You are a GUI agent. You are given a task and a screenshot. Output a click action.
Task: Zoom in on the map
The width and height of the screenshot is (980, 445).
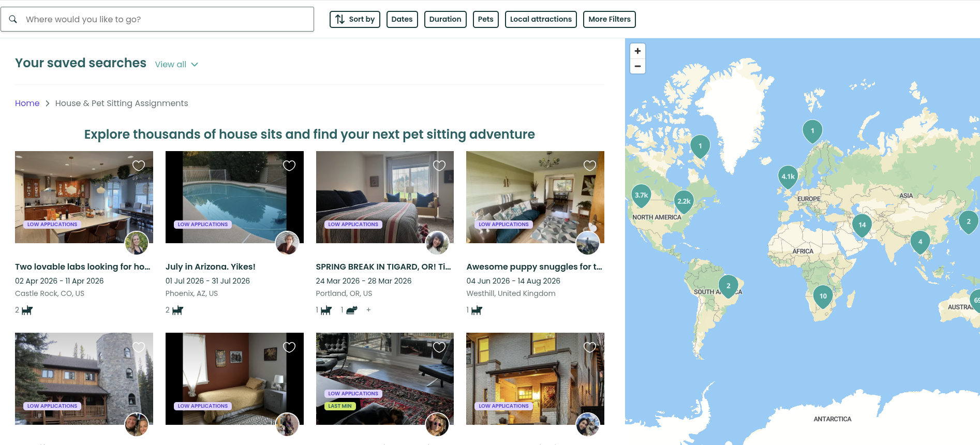pos(637,51)
